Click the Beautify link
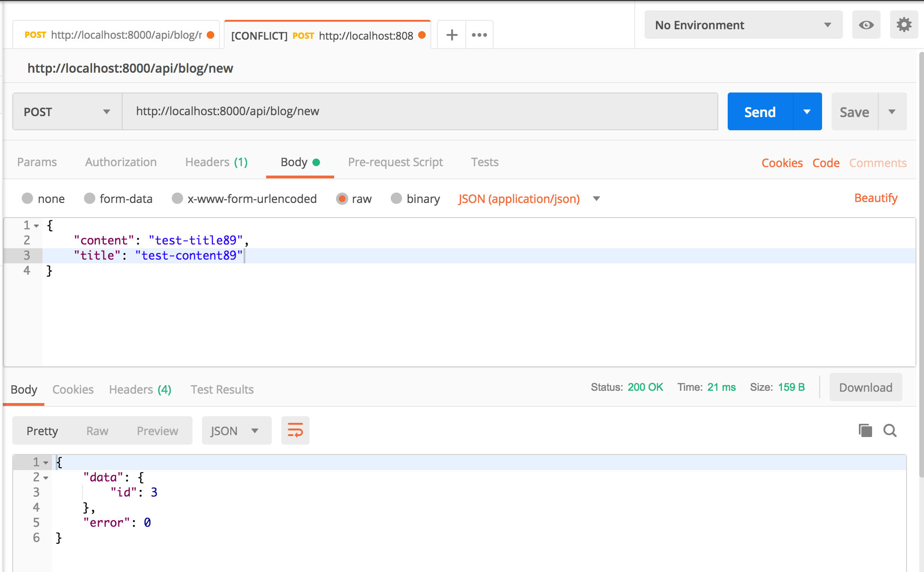 [875, 198]
